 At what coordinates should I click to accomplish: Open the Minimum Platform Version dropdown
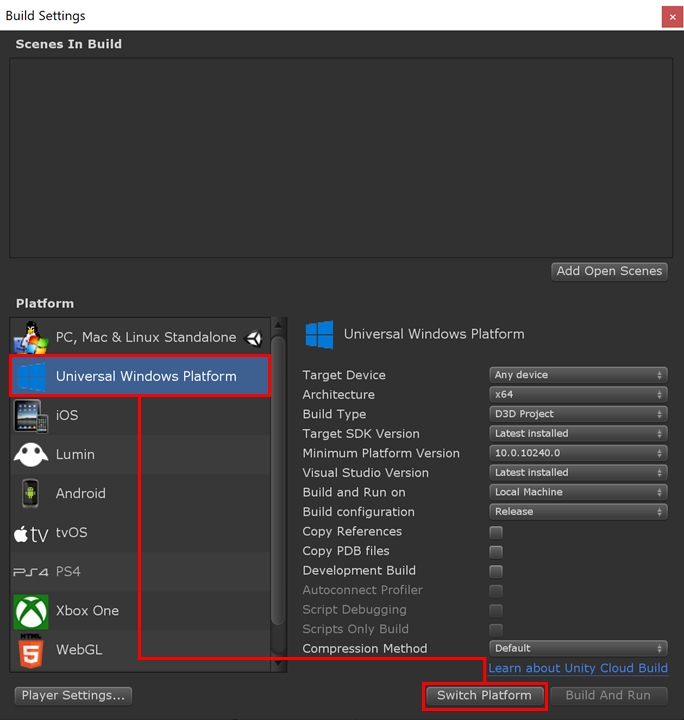(x=578, y=453)
